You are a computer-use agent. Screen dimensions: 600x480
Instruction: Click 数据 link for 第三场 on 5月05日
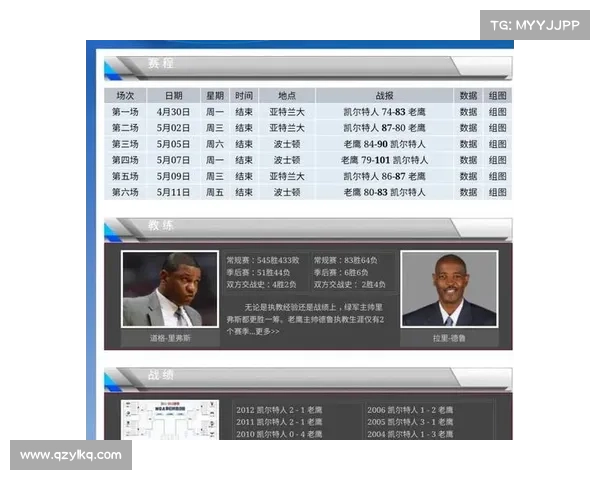[x=467, y=144]
